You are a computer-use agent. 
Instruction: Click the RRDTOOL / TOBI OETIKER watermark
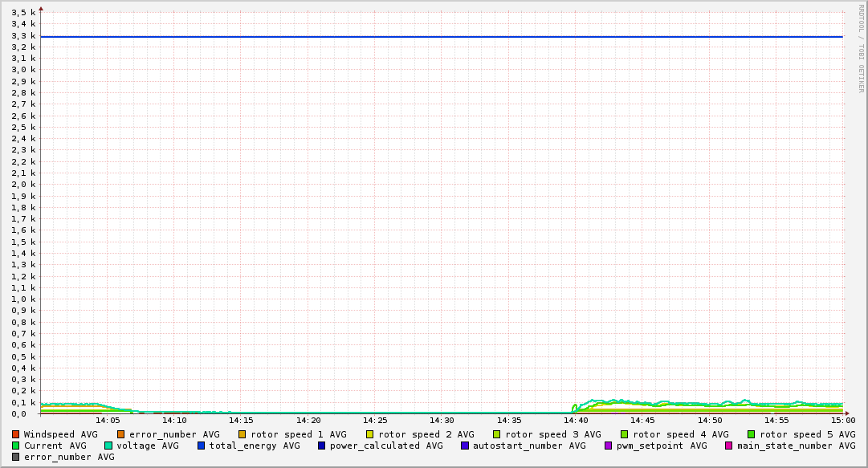click(x=861, y=48)
